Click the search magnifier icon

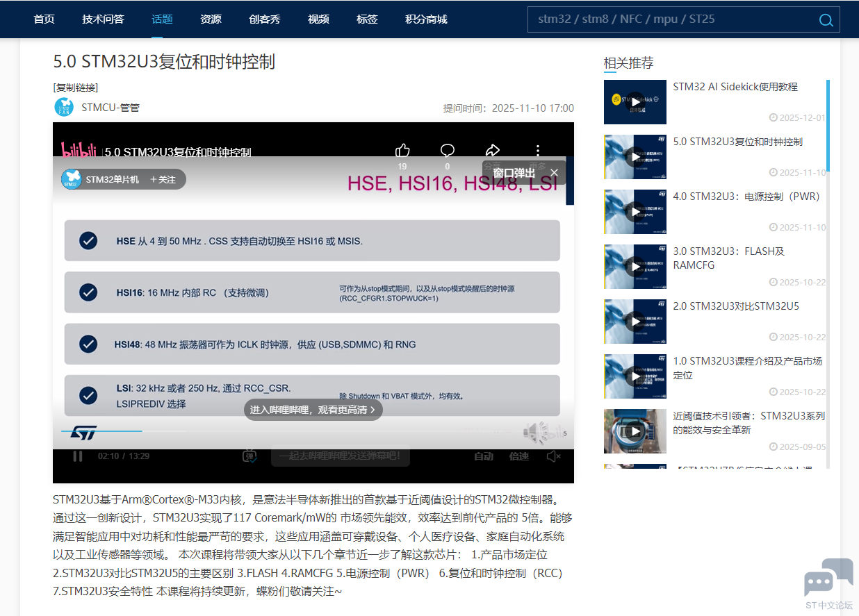pos(826,19)
